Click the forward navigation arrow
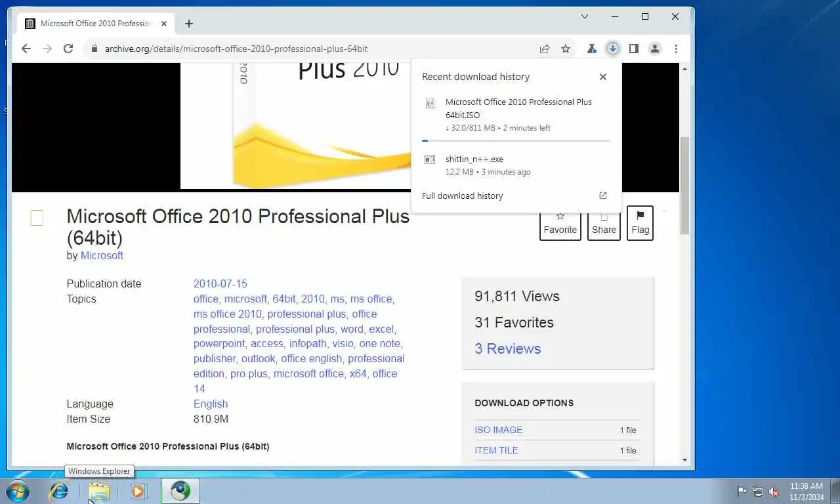Screen dimensions: 840x504 coord(47,49)
